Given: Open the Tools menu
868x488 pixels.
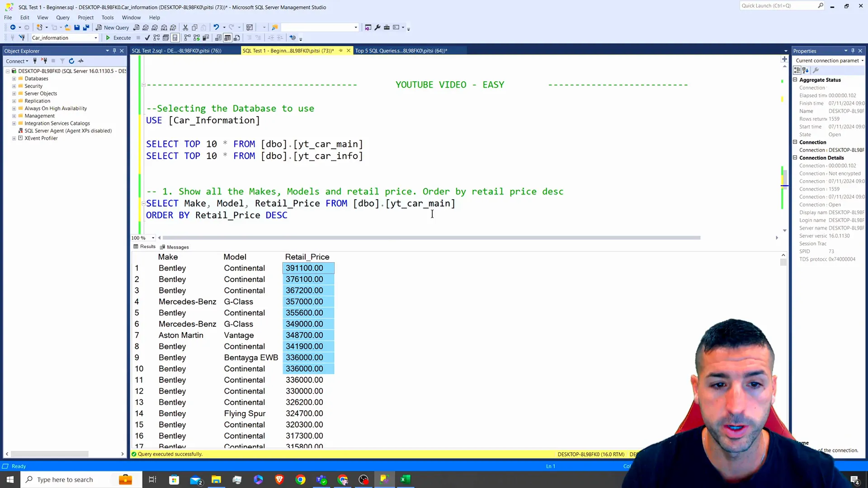Looking at the screenshot, I should tap(107, 17).
